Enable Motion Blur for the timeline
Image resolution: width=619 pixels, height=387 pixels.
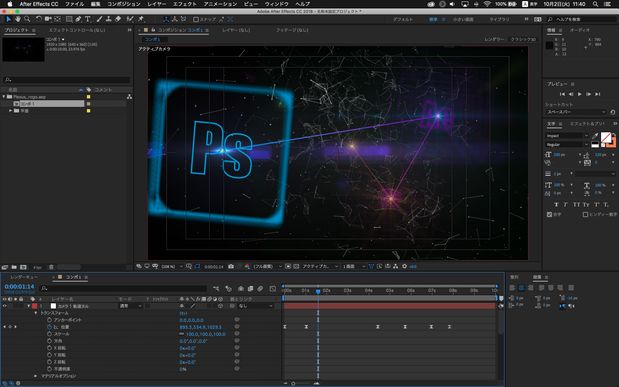point(260,289)
